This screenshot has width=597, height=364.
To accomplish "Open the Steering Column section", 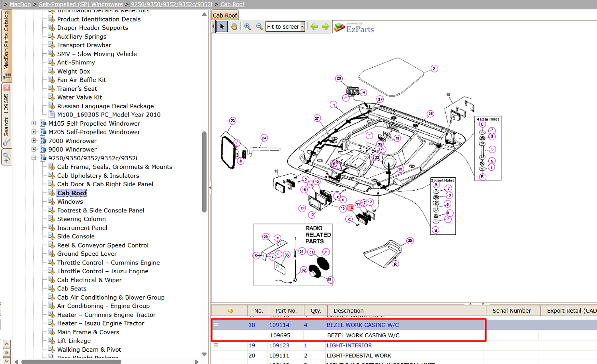I will point(81,219).
